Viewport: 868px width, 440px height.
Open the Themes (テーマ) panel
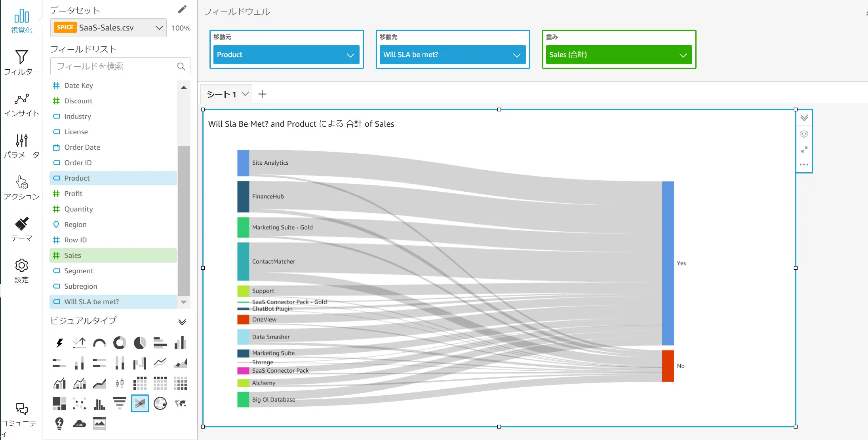point(21,229)
